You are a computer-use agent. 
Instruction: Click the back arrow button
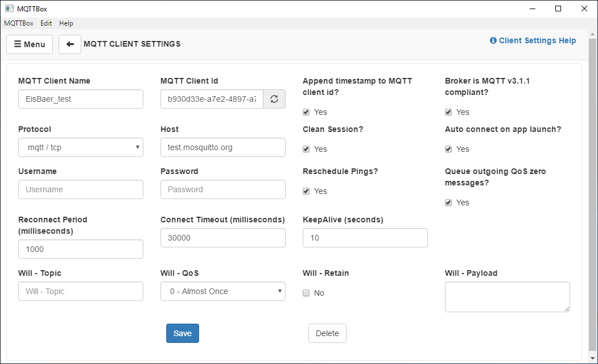70,44
